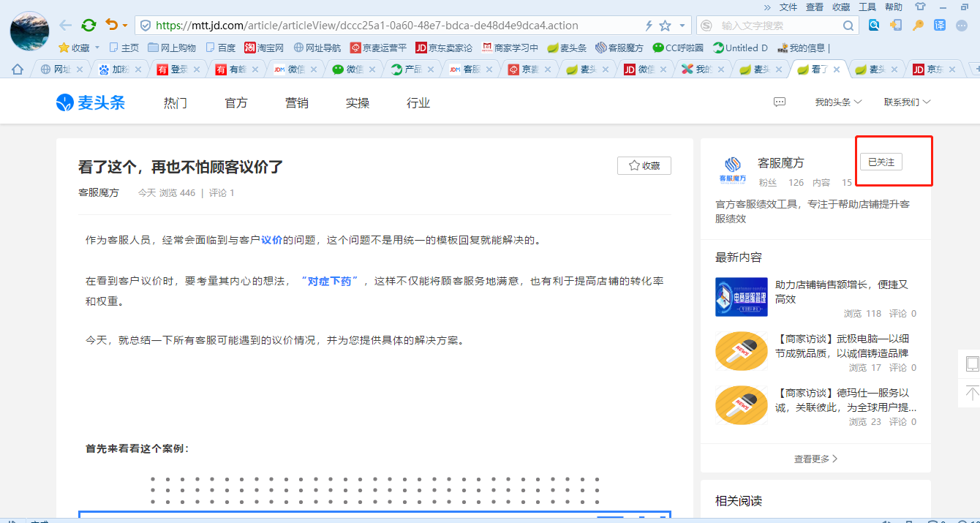Expand the 收藏 bookmarks bar dropdown arrow
980x523 pixels.
98,48
